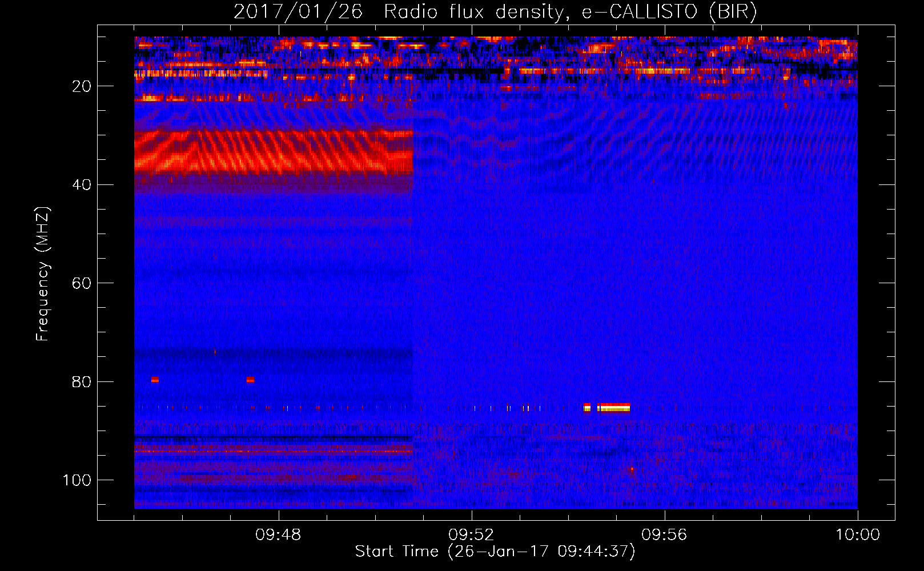Image resolution: width=924 pixels, height=571 pixels.
Task: Click the first small red marker at 80 MHz
Action: (x=155, y=380)
